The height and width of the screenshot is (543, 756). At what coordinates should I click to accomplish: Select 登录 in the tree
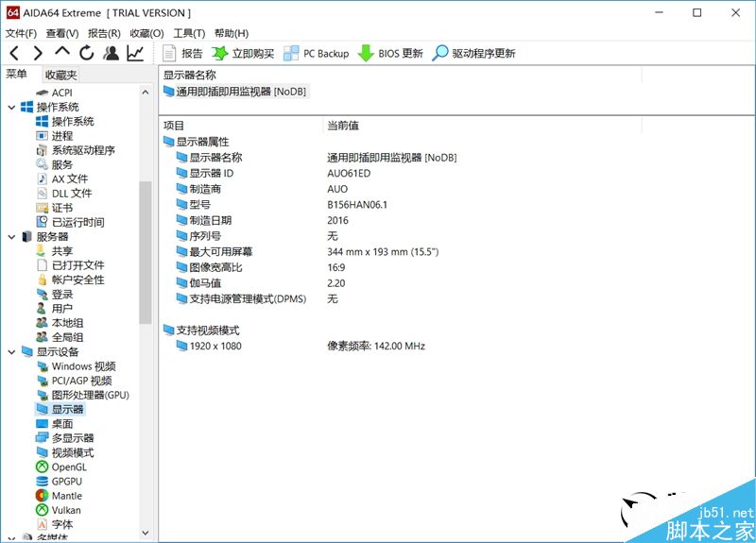tap(55, 295)
